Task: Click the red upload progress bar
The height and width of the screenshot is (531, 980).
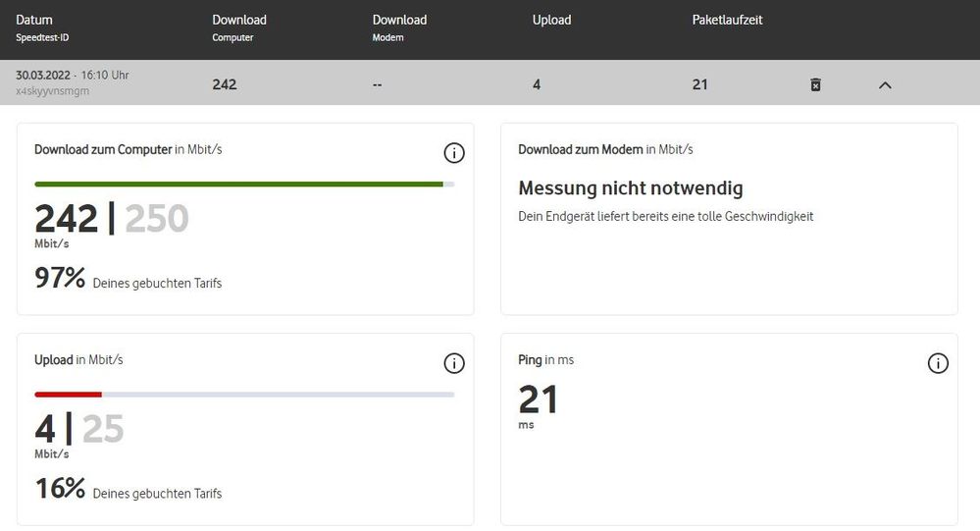Action: coord(69,395)
